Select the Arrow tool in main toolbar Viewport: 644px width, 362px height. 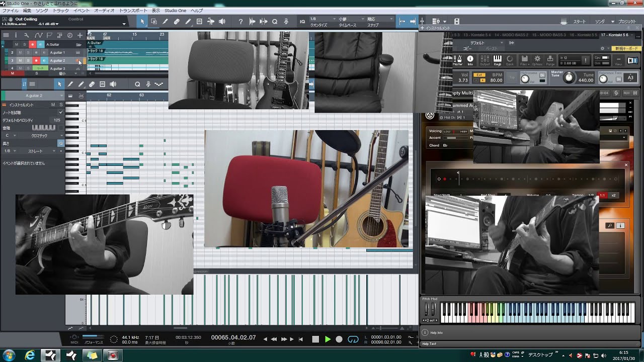click(142, 22)
